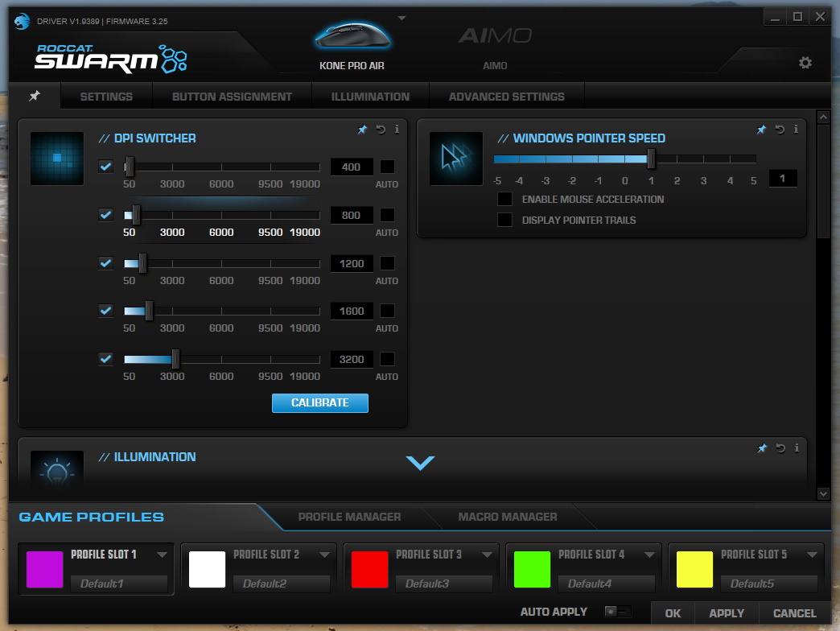Uncheck the 800 DPI level checkbox
The width and height of the screenshot is (840, 631).
(105, 215)
